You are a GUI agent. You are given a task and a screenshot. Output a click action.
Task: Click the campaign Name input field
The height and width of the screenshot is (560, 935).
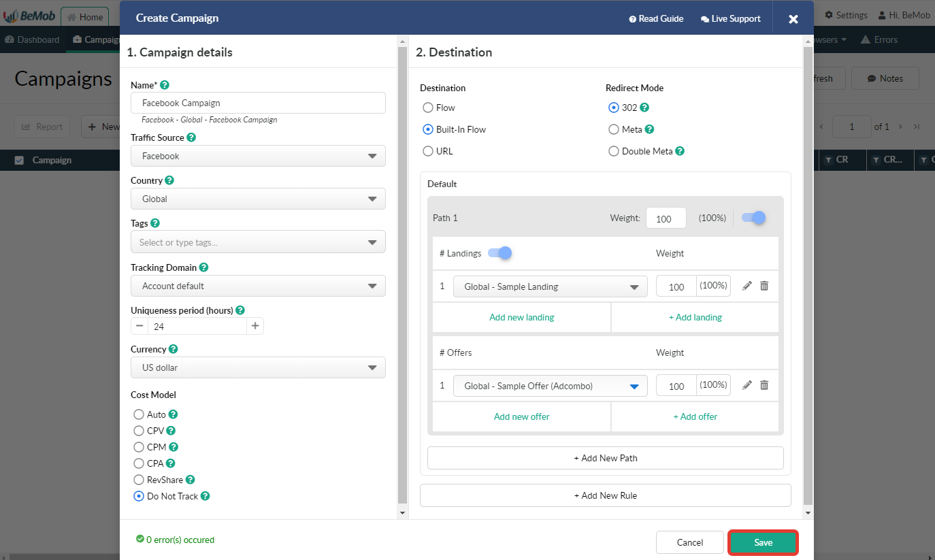258,103
